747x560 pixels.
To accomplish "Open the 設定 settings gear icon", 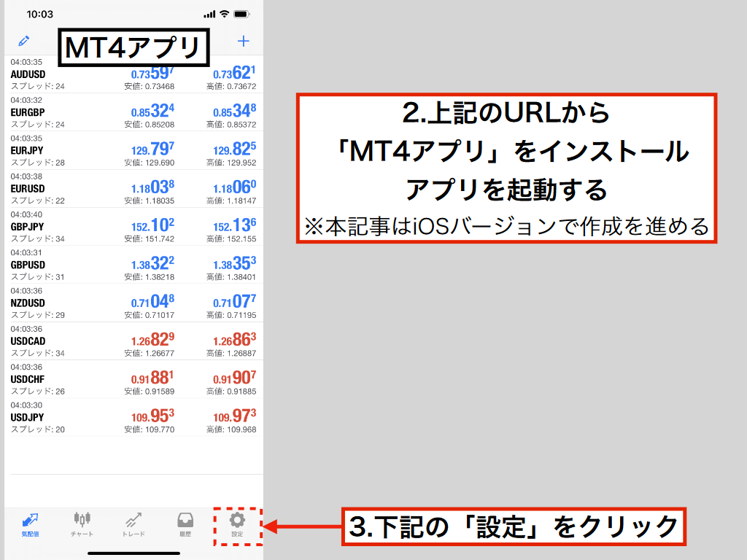I will tap(236, 523).
